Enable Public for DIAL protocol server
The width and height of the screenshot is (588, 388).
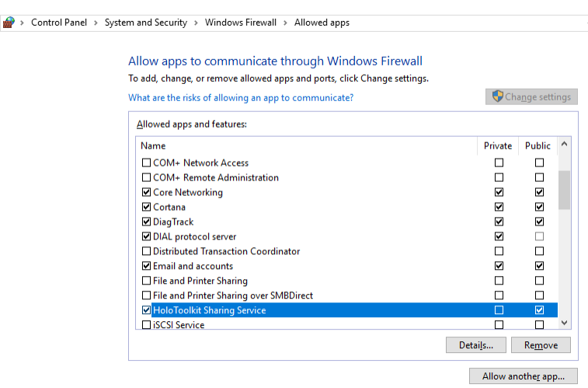[x=539, y=236]
